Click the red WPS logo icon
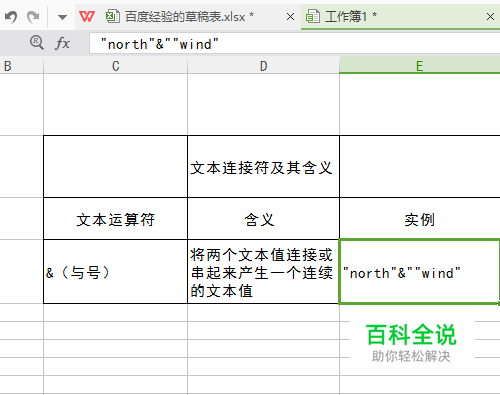This screenshot has width=500, height=395. tap(87, 16)
